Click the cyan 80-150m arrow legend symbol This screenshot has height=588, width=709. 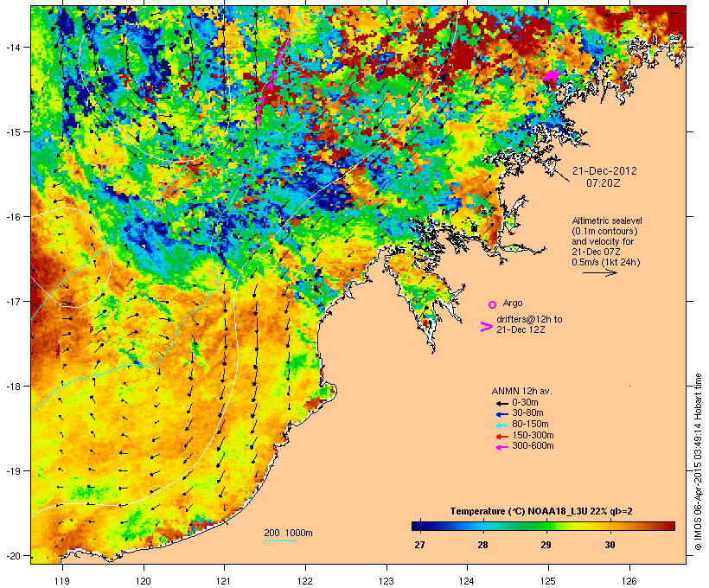[501, 425]
